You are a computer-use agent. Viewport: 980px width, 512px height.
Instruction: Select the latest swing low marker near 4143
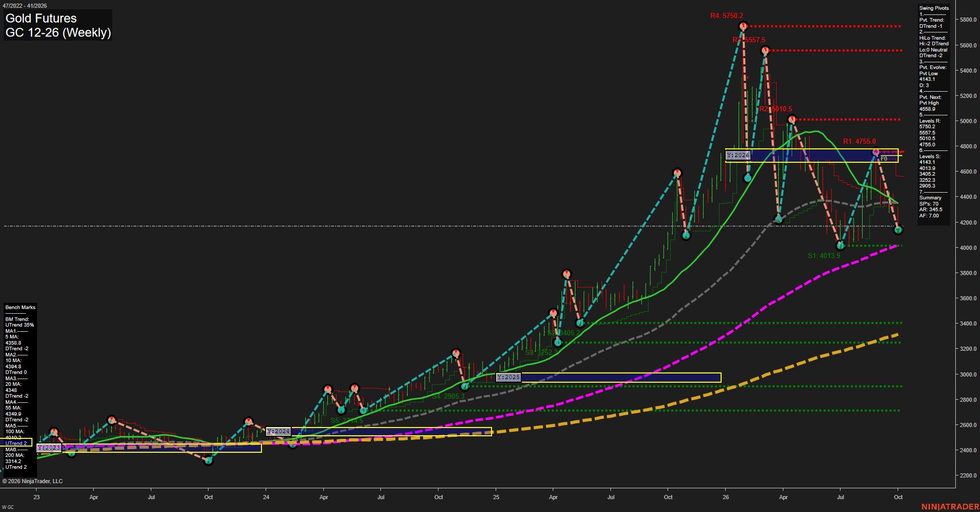click(898, 230)
